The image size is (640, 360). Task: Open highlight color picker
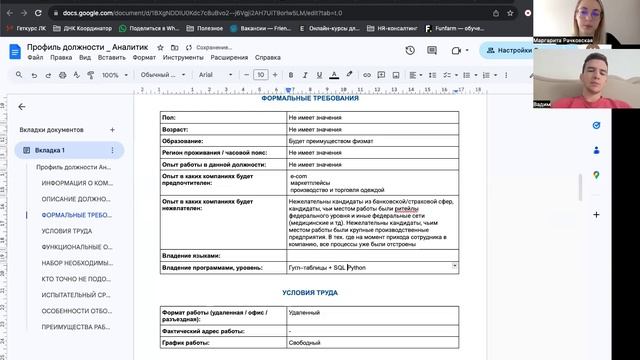(349, 75)
